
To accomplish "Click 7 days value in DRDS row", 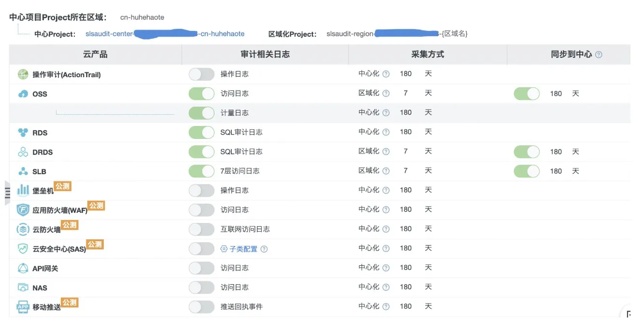I will tap(406, 151).
